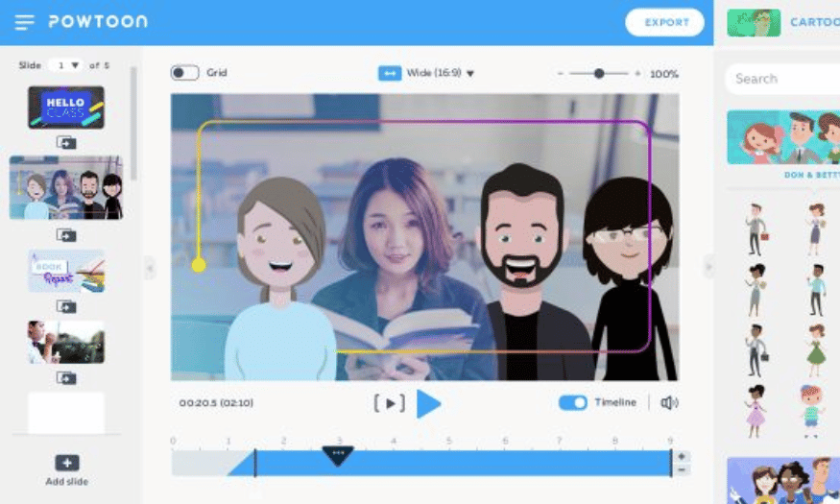Click the timeline remove second minus
Image resolution: width=840 pixels, height=504 pixels.
[x=681, y=469]
